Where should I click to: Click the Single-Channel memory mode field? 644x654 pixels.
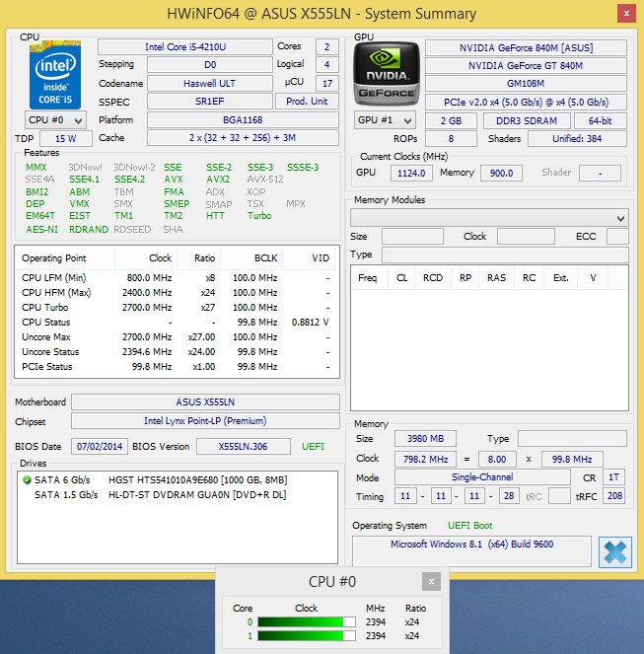tap(482, 477)
